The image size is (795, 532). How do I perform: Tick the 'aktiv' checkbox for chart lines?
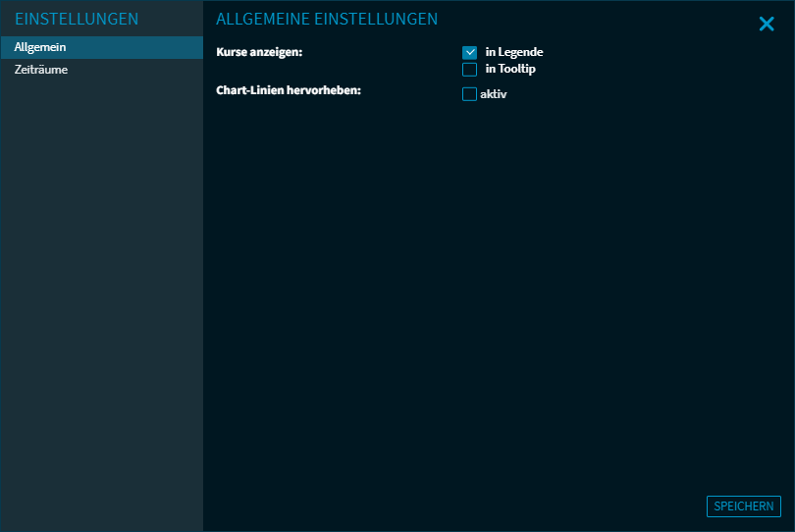tap(469, 94)
